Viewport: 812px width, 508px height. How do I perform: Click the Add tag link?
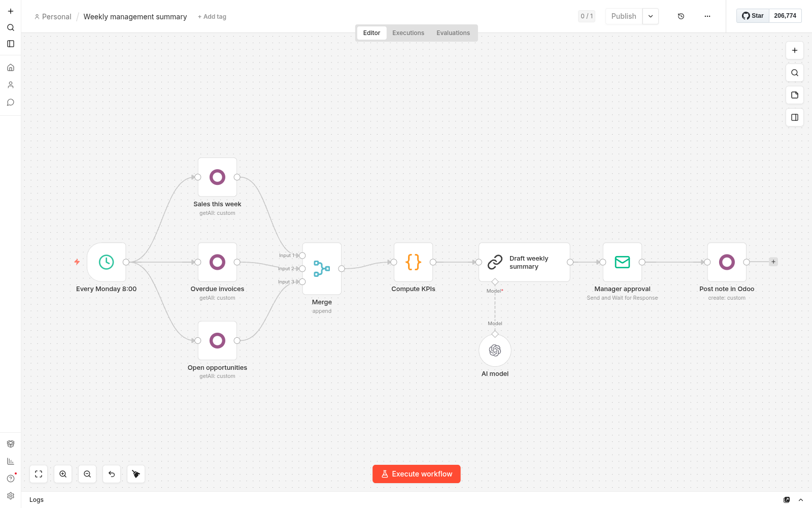point(212,17)
